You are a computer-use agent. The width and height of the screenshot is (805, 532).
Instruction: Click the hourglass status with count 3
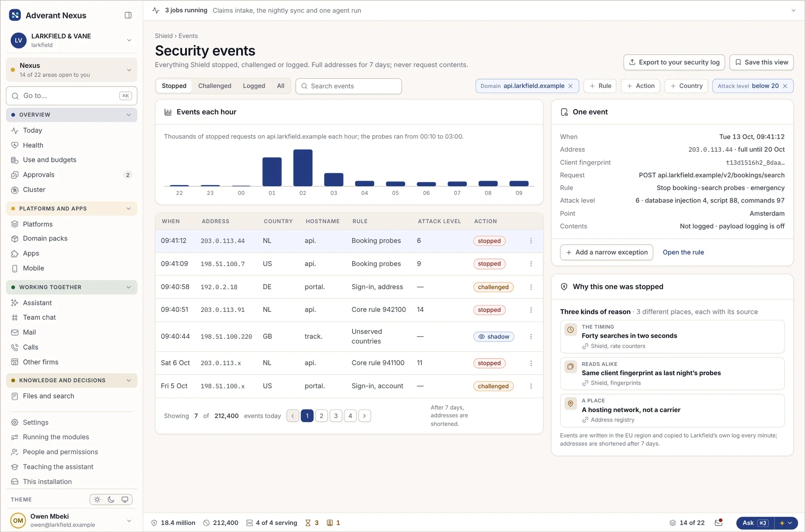(312, 523)
